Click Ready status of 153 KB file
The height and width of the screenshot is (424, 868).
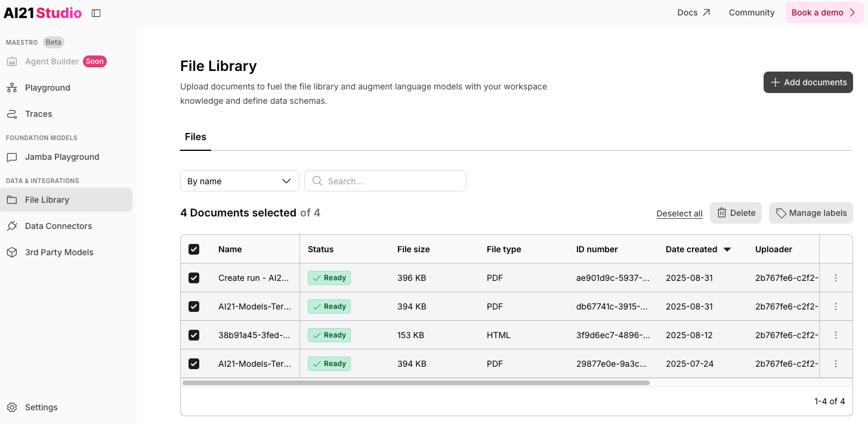click(329, 335)
